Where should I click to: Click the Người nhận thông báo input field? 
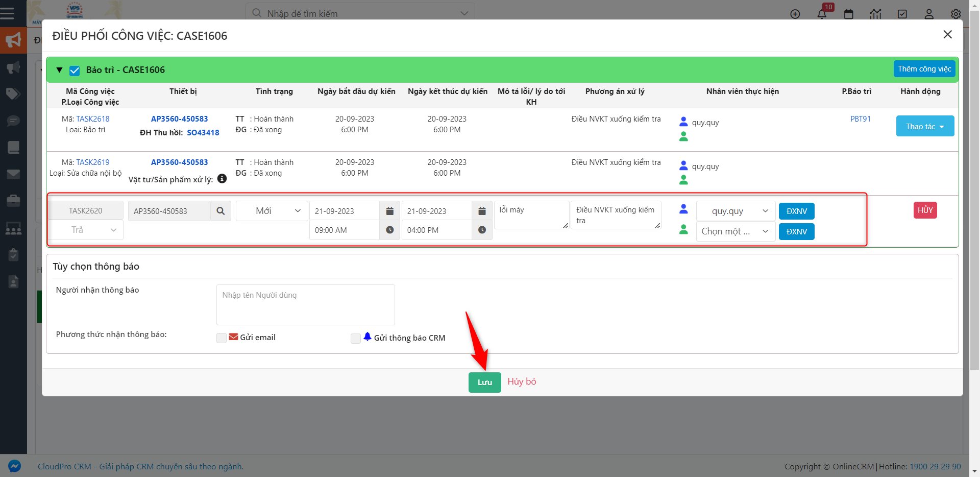(x=305, y=305)
